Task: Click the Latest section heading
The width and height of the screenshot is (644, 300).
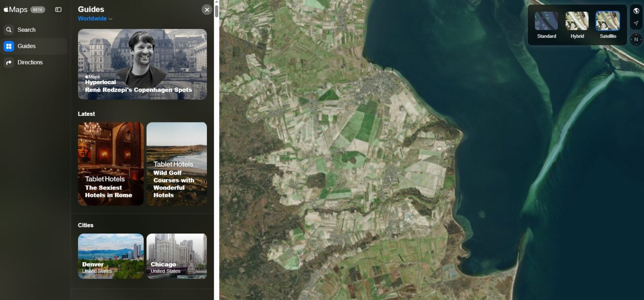Action: point(86,114)
